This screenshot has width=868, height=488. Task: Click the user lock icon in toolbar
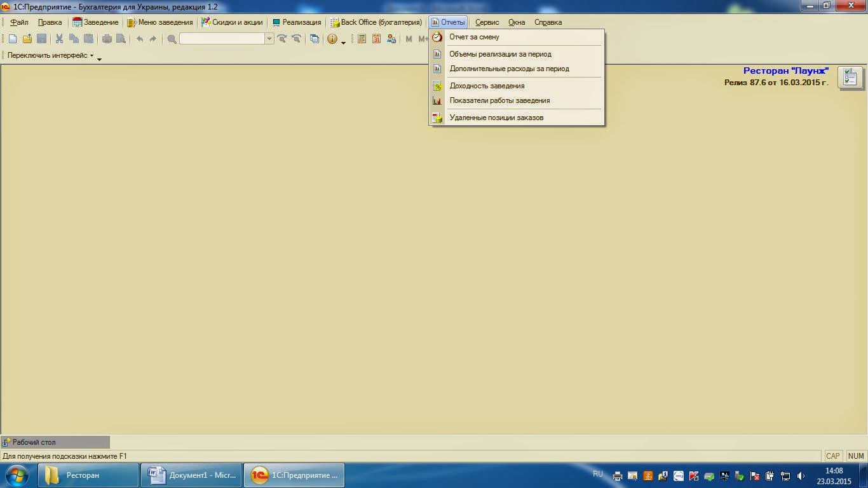391,39
